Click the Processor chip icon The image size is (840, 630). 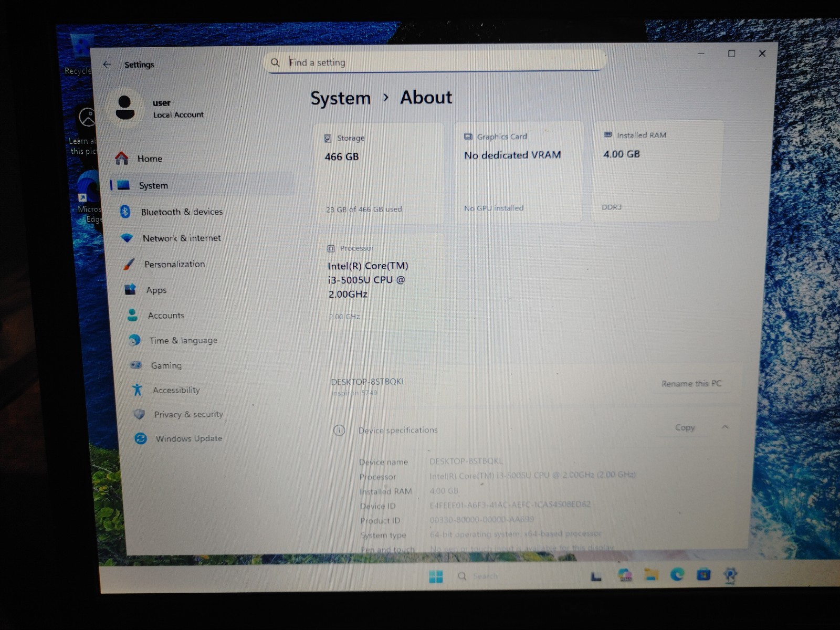331,248
